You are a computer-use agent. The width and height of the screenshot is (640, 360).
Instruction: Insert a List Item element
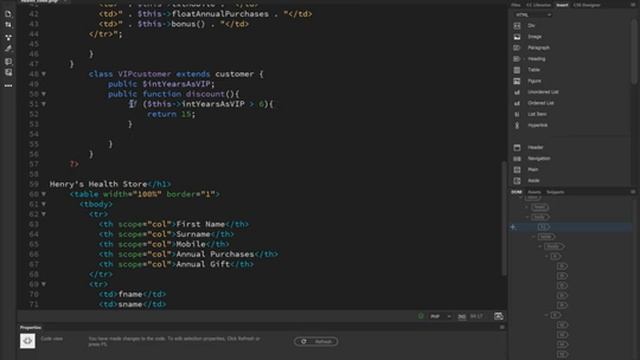click(537, 114)
